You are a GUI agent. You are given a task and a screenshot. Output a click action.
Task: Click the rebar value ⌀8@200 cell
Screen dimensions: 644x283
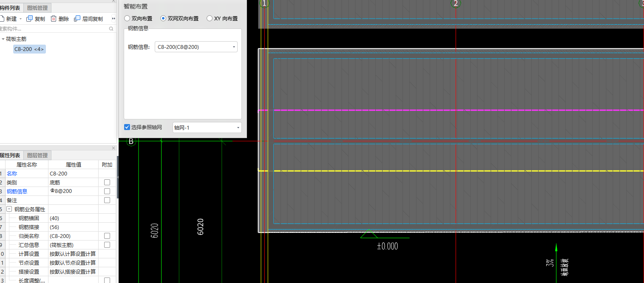[x=73, y=191]
